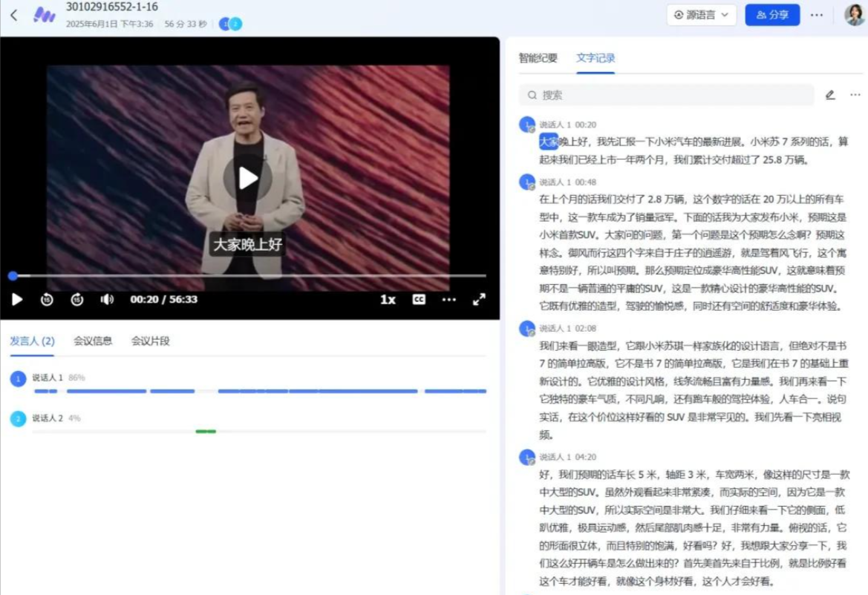Jump to the 02:08 timestamp
Screen dimensions: 868x595
point(586,329)
